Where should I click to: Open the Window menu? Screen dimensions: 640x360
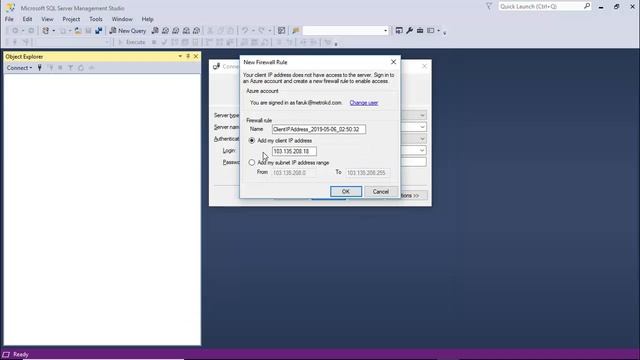point(122,19)
